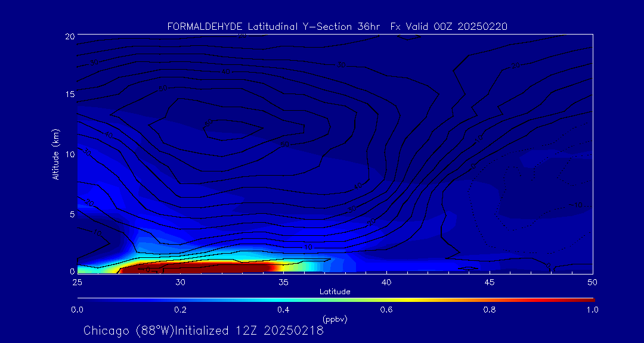The width and height of the screenshot is (644, 343).
Task: Click the "Latitude" horizontal axis label
Action: tap(335, 292)
